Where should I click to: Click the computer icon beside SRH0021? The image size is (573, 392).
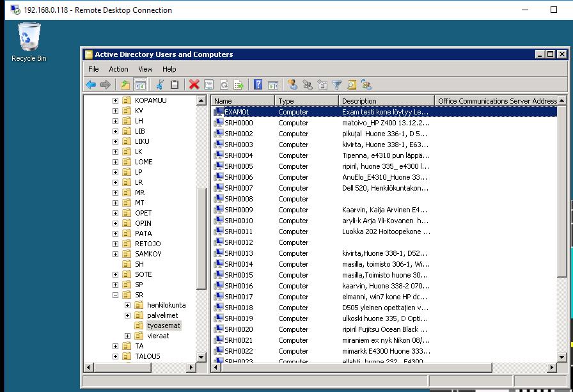(219, 340)
